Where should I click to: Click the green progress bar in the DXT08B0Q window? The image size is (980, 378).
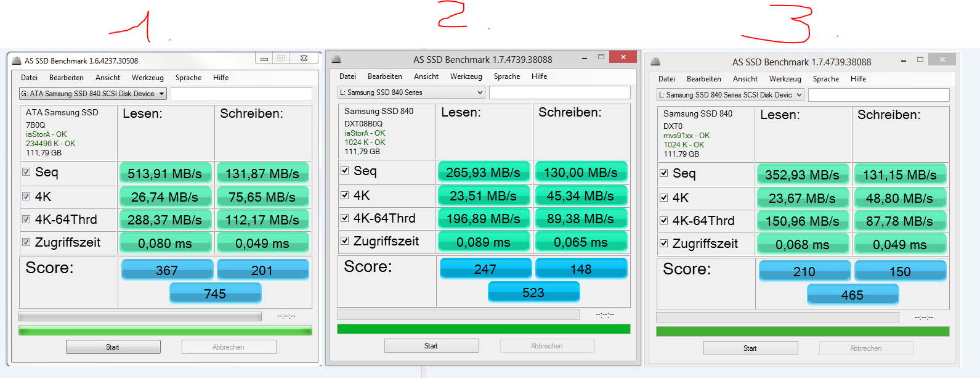point(484,329)
